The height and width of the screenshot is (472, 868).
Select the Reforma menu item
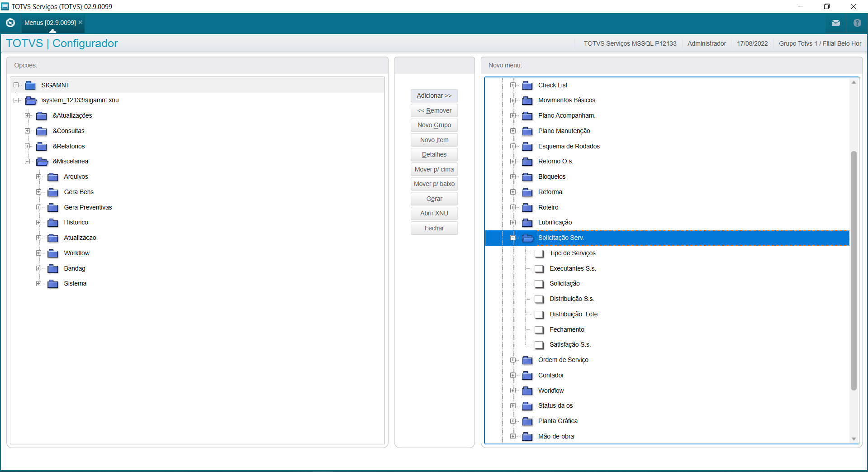(x=550, y=192)
